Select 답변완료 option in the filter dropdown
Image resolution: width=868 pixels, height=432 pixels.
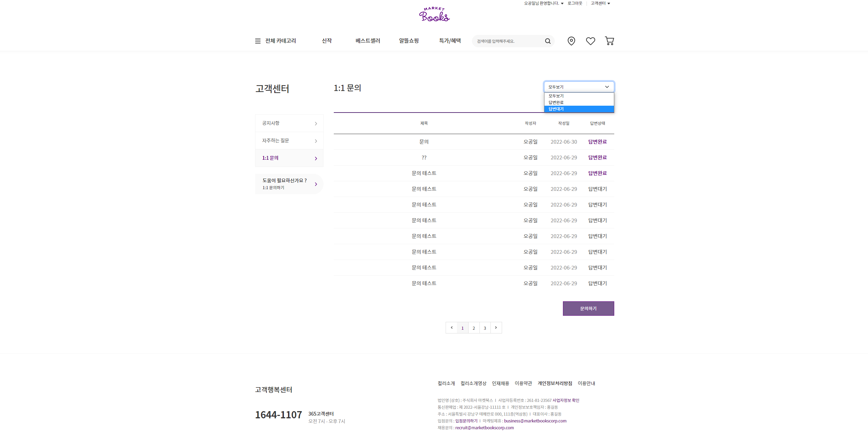pos(579,103)
